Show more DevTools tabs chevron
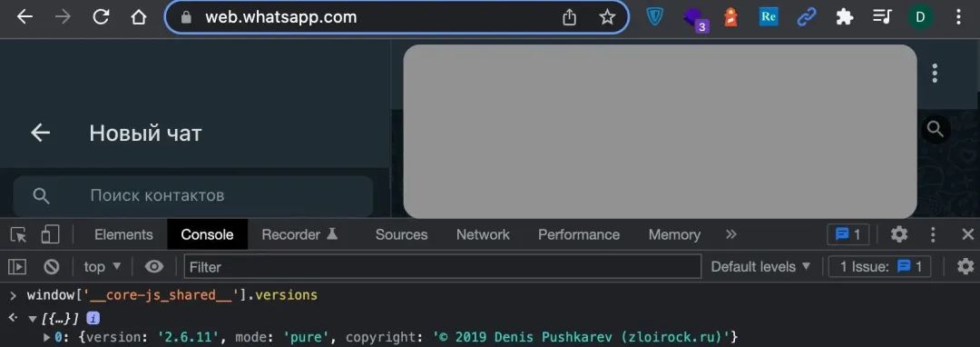This screenshot has height=347, width=980. (730, 234)
